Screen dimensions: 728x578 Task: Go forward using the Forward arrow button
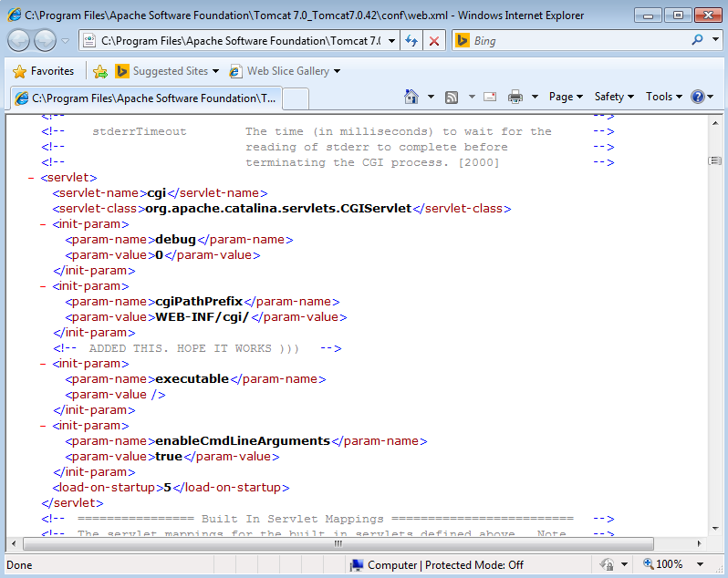click(45, 41)
